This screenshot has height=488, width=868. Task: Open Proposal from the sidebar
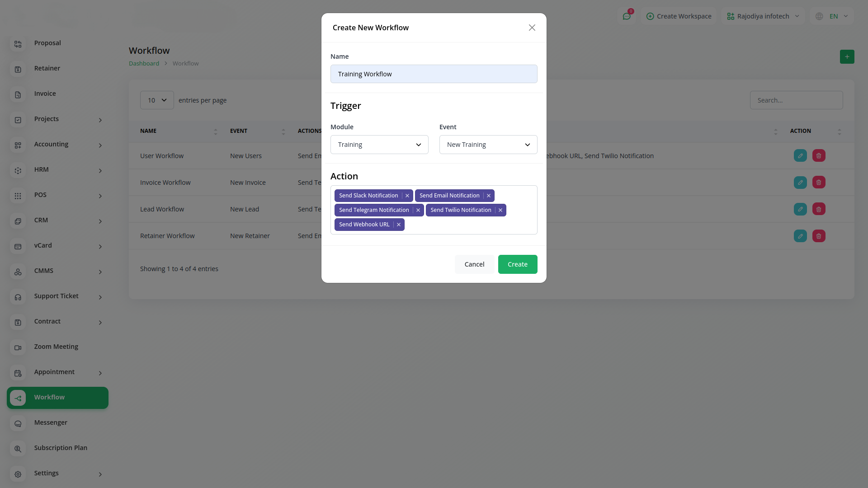tap(47, 43)
